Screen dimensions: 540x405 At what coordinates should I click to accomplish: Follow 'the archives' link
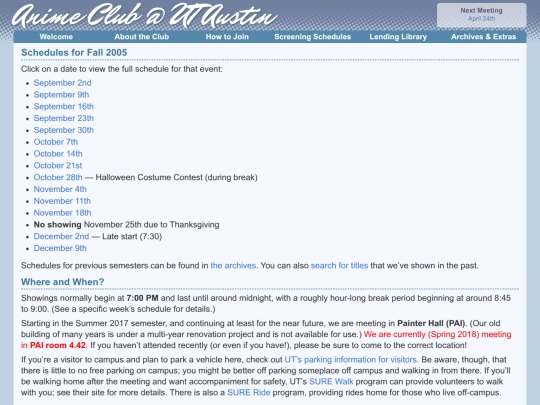[x=233, y=266]
